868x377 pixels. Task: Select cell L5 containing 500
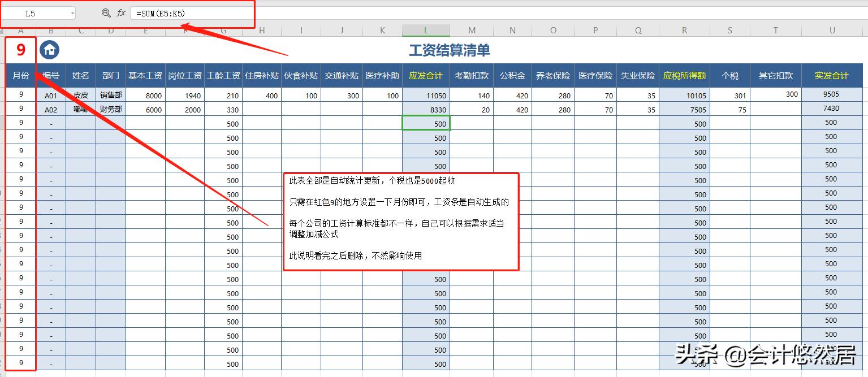426,123
